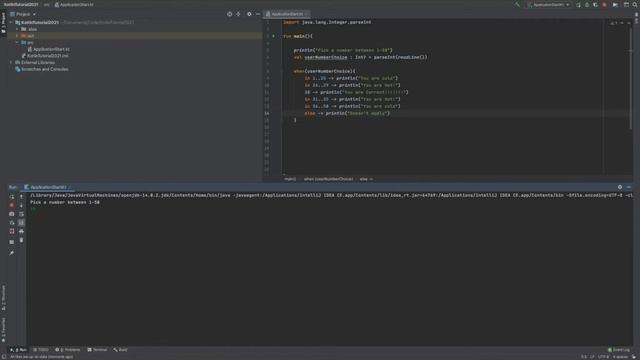Image resolution: width=640 pixels, height=360 pixels.
Task: Stop the running application in top toolbar
Action: point(604,5)
